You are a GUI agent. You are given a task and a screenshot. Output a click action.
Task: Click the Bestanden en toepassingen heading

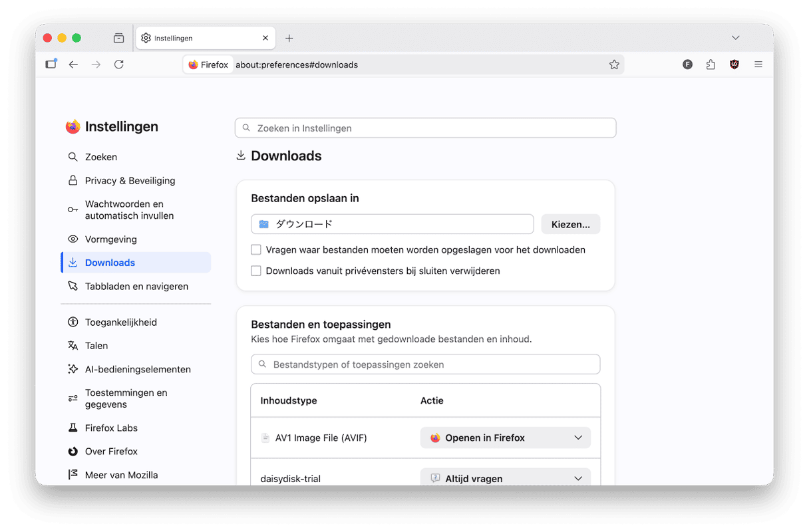[321, 325]
